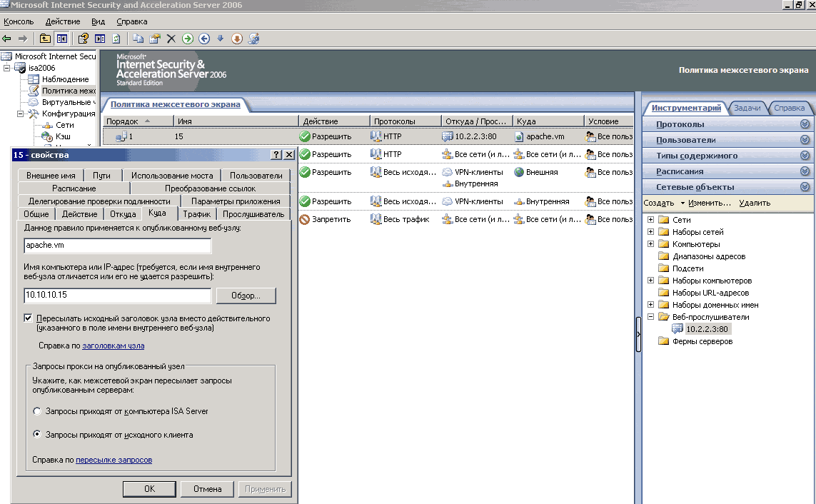Open the Консоль menu

pos(19,21)
